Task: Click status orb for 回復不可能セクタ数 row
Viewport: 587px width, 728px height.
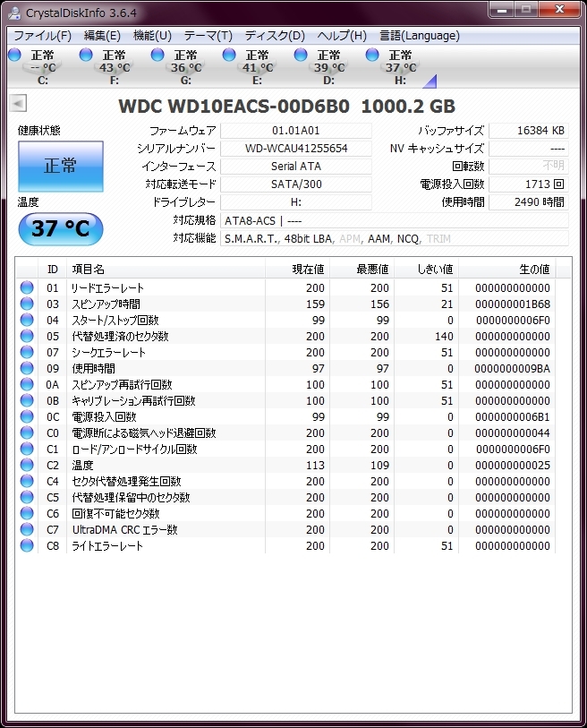Action: pyautogui.click(x=27, y=513)
